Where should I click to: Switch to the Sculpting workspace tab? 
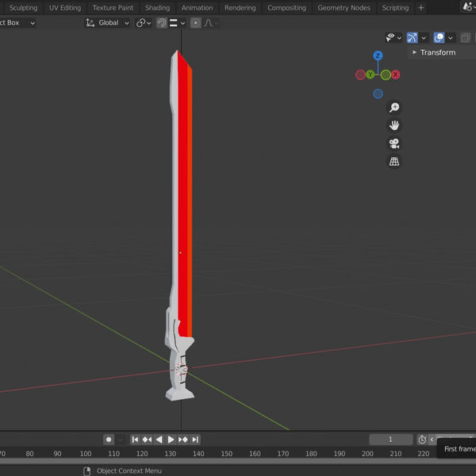(23, 8)
